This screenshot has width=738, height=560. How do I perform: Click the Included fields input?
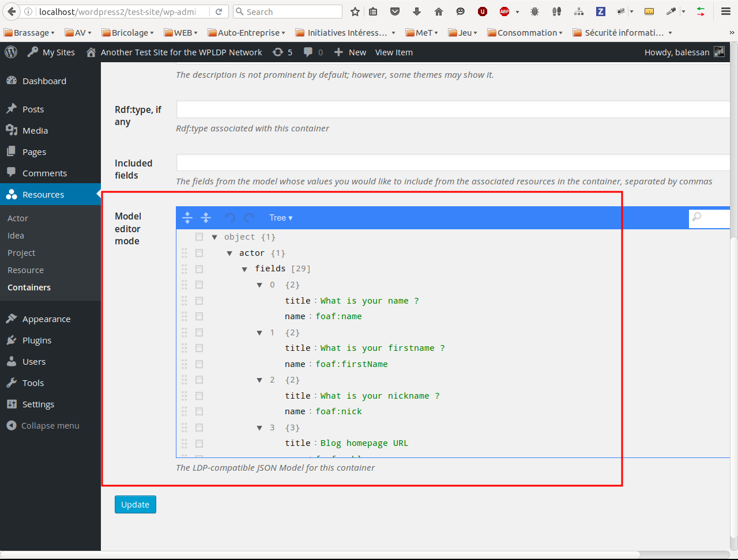pyautogui.click(x=454, y=163)
